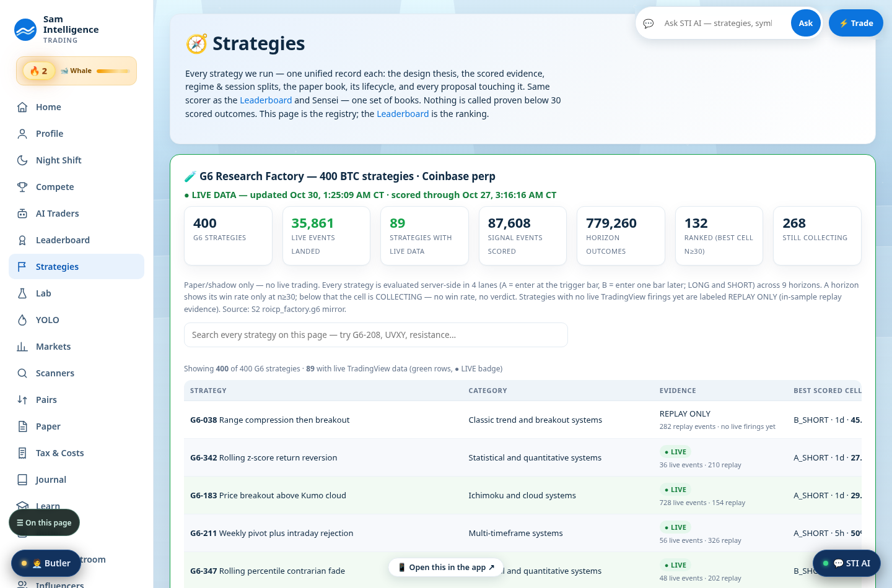Viewport: 892px width, 588px height.
Task: Follow the Leaderboard link after 'registry; the'
Action: [403, 114]
